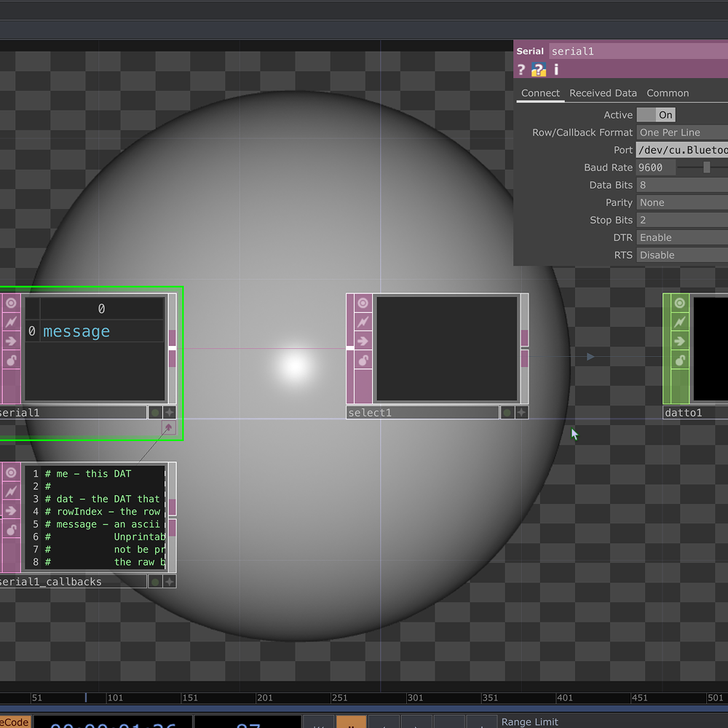The image size is (728, 728).
Task: Open the Row/Callback Format dropdown
Action: 681,132
